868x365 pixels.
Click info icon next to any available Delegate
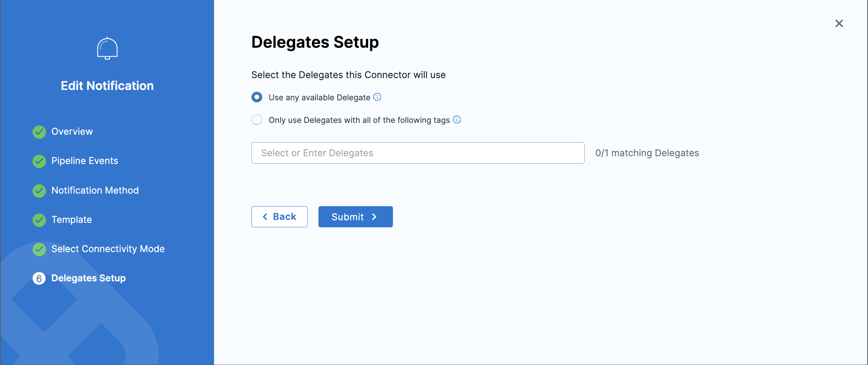tap(377, 97)
